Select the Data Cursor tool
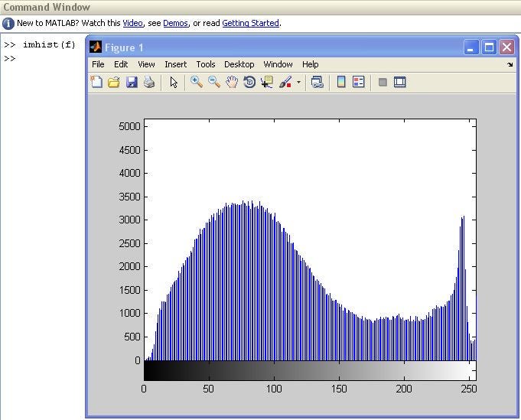This screenshot has width=521, height=420. 267,82
